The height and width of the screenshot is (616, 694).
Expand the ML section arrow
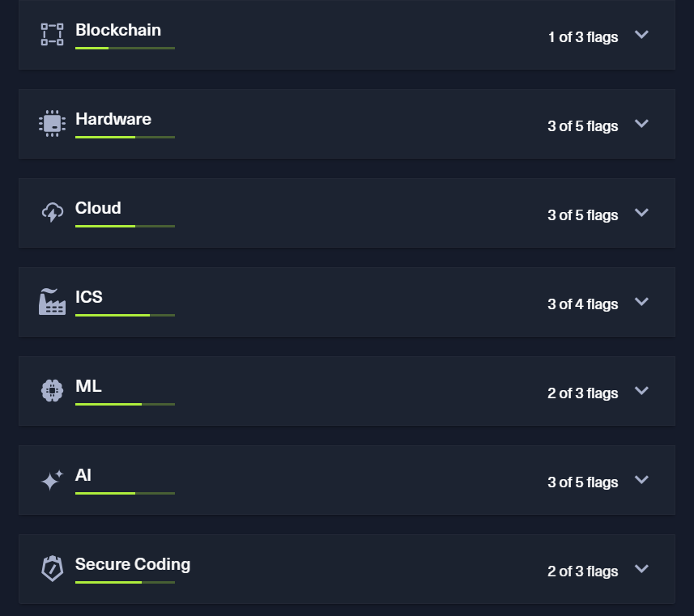coord(641,390)
